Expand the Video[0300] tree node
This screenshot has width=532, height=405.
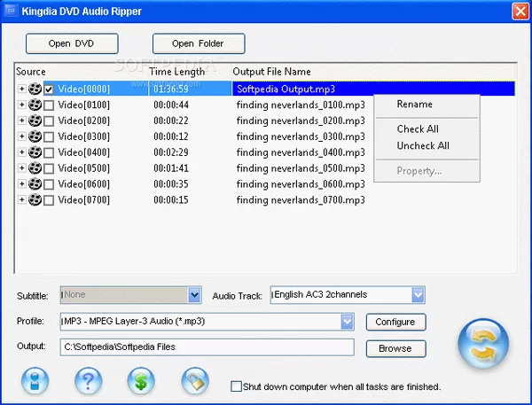click(x=21, y=136)
